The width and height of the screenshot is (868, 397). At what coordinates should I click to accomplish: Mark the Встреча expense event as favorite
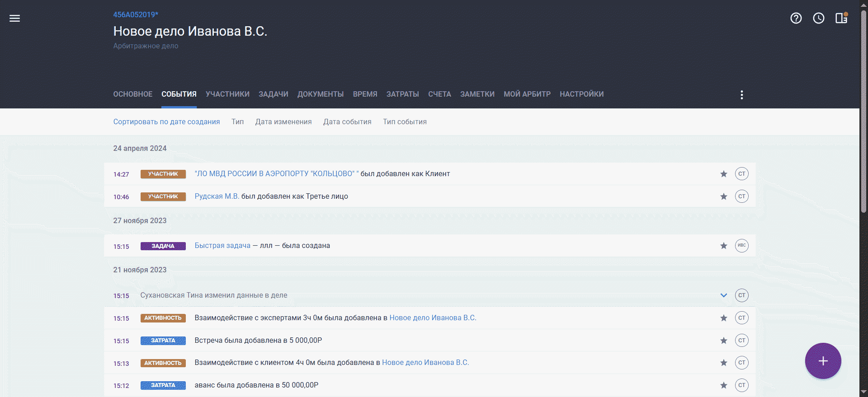pyautogui.click(x=723, y=341)
